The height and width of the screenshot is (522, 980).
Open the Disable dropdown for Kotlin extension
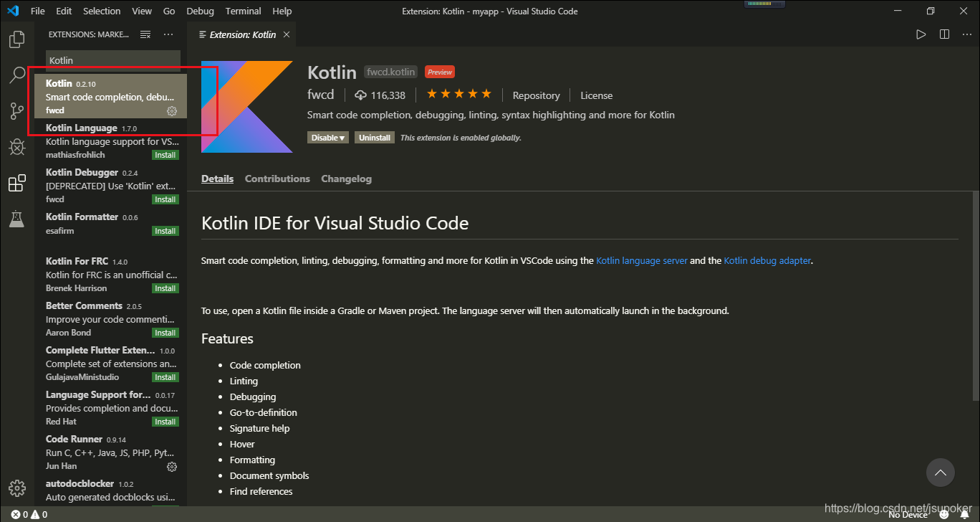click(x=328, y=138)
